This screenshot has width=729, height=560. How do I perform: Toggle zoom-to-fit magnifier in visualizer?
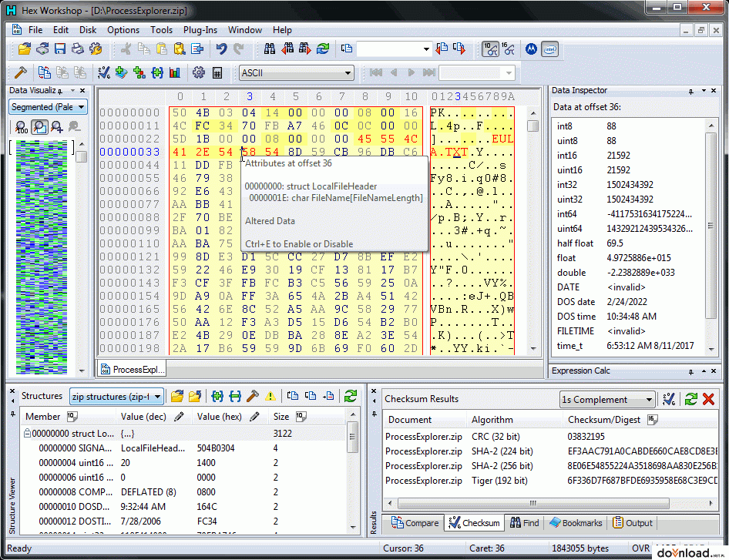pos(39,126)
